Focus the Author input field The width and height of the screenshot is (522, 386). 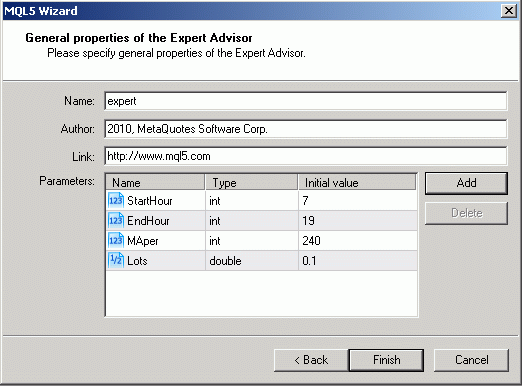(306, 129)
